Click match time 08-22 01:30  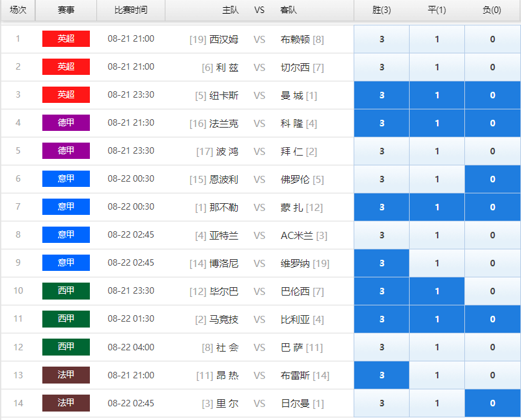click(131, 318)
